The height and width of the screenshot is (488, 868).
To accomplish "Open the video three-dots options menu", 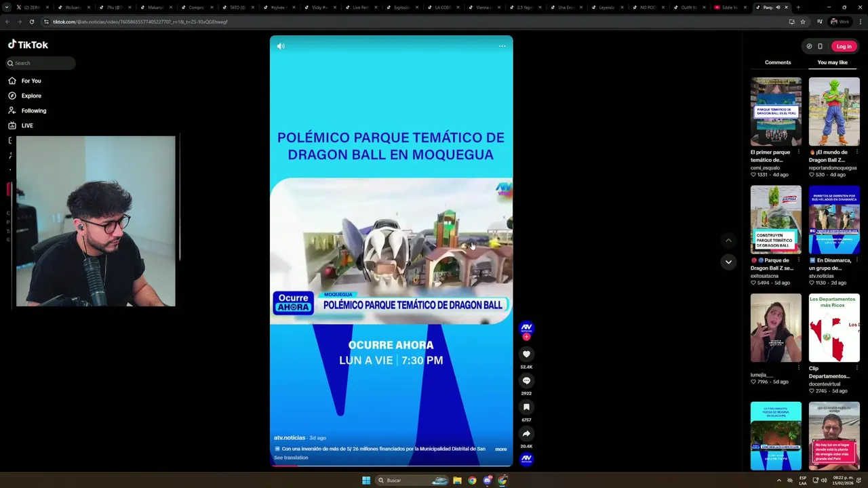I will [502, 46].
